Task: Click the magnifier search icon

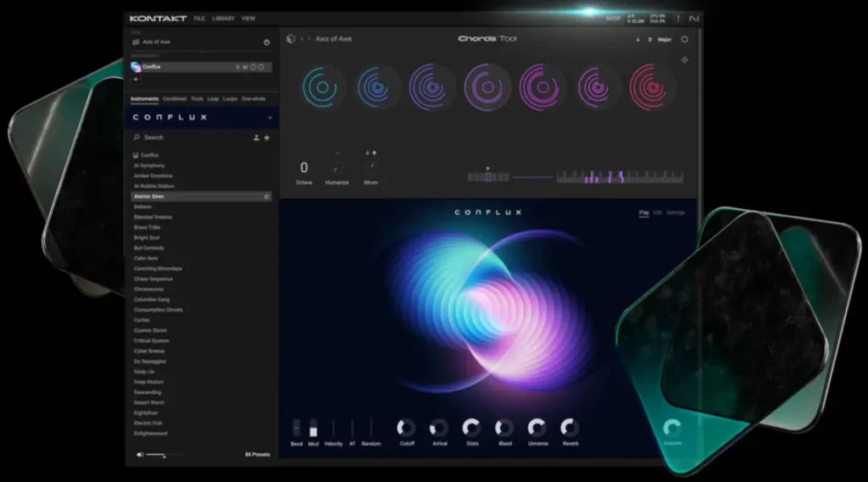Action: click(x=136, y=137)
